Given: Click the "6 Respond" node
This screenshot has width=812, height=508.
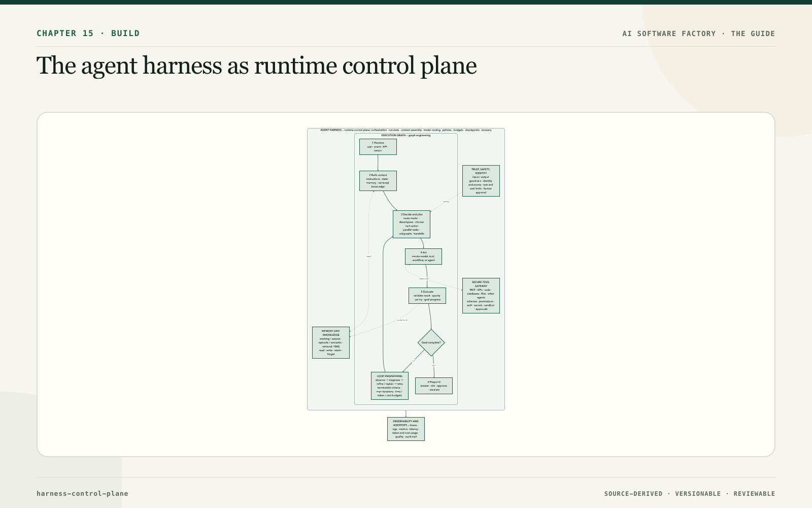Looking at the screenshot, I should [434, 386].
